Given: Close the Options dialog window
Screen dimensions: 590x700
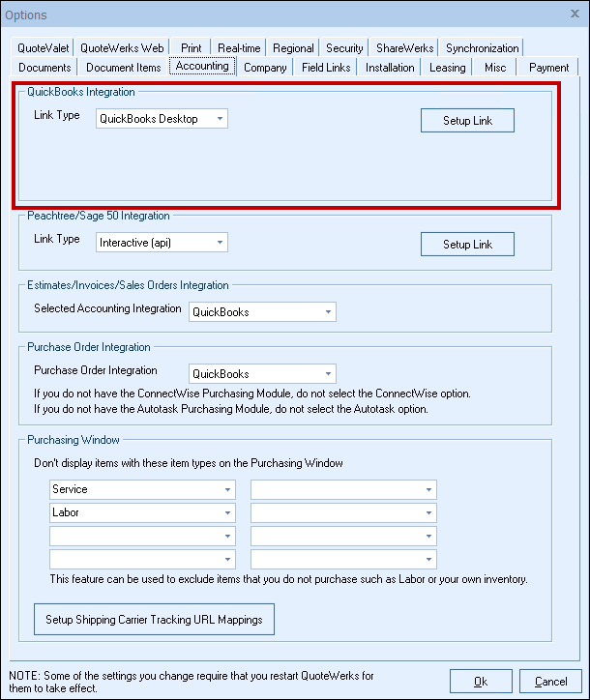Looking at the screenshot, I should 574,15.
